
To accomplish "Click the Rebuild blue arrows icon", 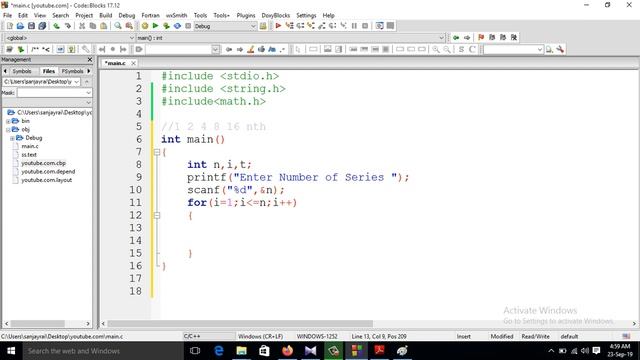I will pos(177,26).
